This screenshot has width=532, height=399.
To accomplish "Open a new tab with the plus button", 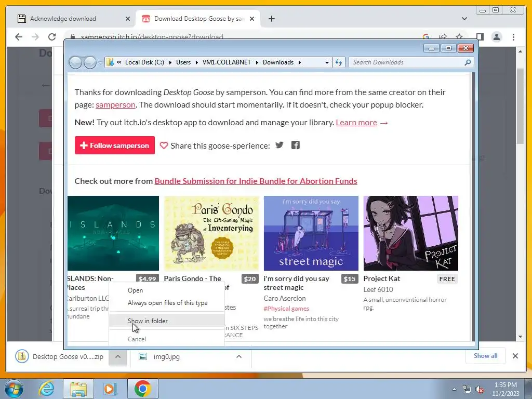I will pyautogui.click(x=271, y=19).
